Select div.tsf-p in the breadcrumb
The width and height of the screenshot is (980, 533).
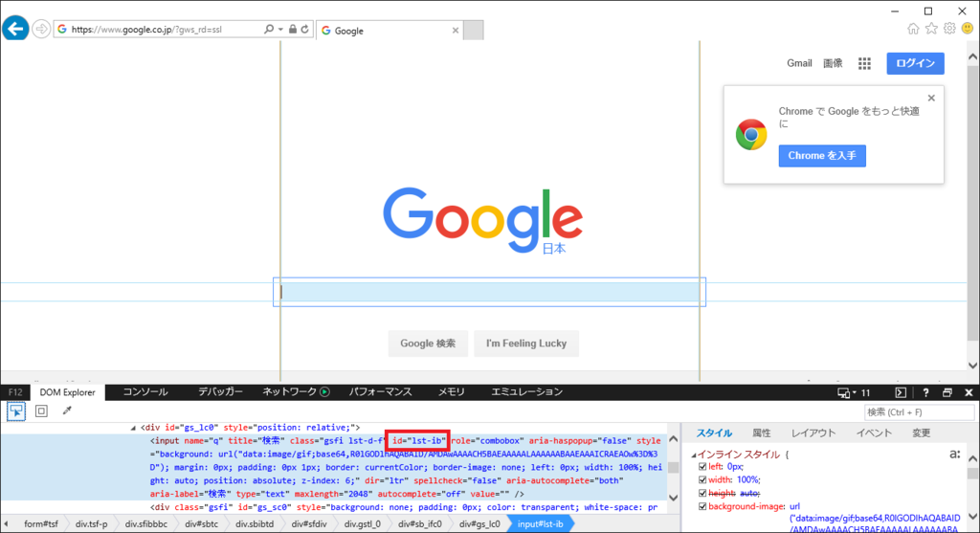coord(91,524)
